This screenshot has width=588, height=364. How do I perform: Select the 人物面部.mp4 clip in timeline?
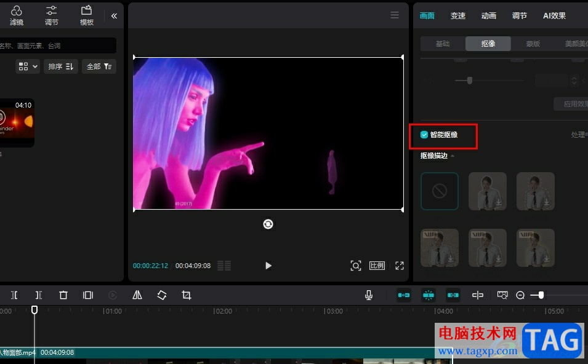(225, 352)
